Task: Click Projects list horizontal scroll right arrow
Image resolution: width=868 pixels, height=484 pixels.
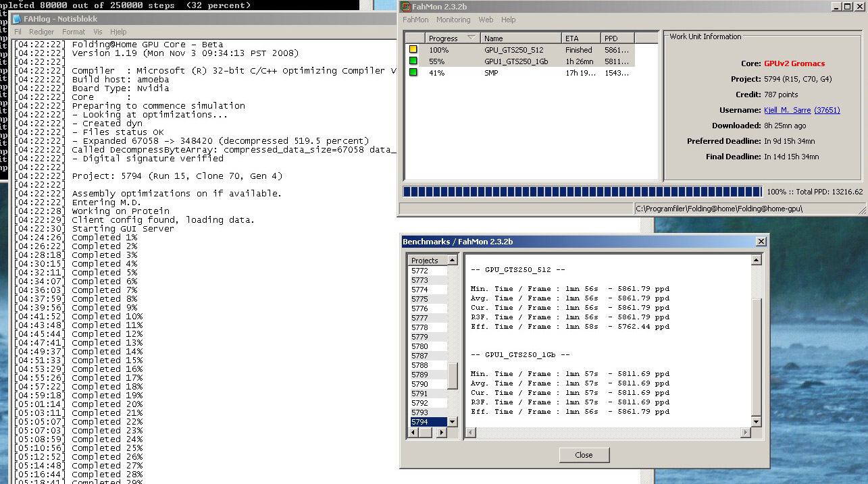Action: (442, 432)
